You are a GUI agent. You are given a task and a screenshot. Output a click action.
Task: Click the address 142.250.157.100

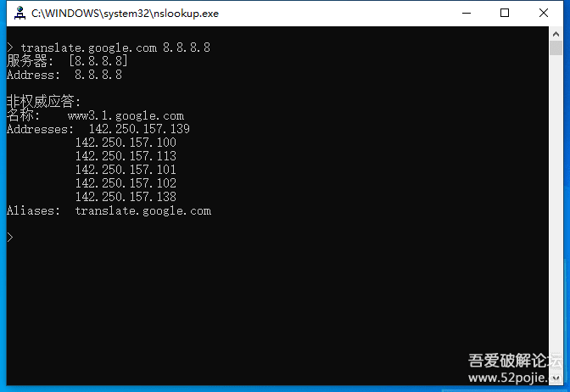126,143
